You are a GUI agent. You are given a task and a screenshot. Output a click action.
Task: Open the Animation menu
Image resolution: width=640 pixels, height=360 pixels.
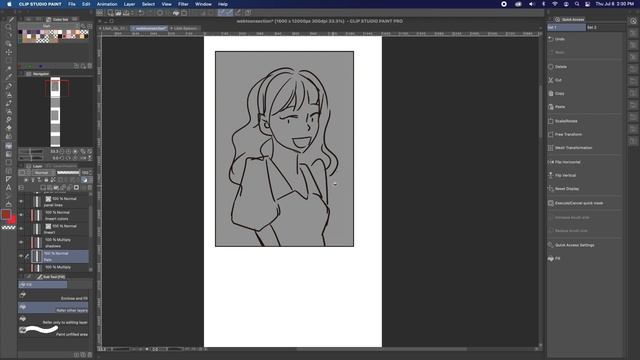[x=107, y=4]
